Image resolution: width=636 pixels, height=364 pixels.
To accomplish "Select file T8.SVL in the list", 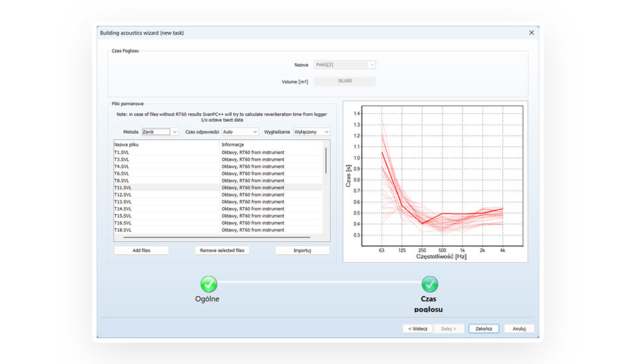I will (218, 181).
